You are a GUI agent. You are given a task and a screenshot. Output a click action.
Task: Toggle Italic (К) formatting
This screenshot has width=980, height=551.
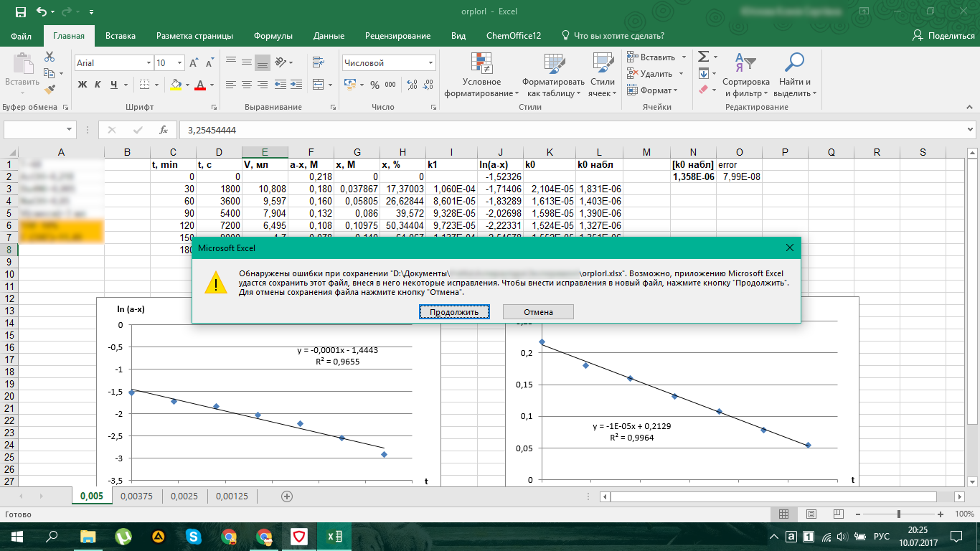tap(98, 85)
